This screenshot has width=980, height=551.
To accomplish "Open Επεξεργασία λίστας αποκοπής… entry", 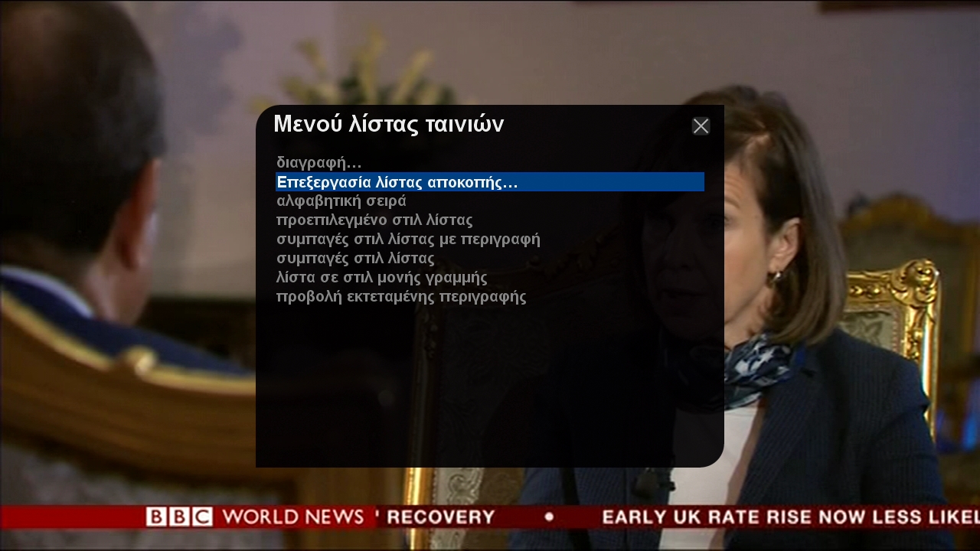I will (x=490, y=182).
